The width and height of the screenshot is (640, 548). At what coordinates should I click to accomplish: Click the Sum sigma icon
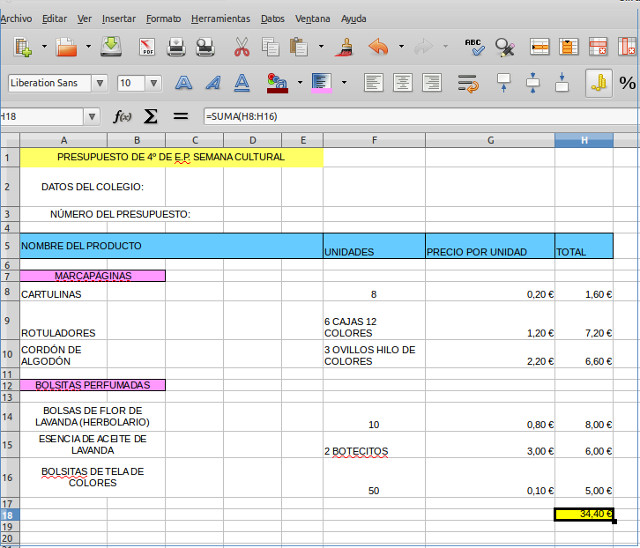pos(151,117)
